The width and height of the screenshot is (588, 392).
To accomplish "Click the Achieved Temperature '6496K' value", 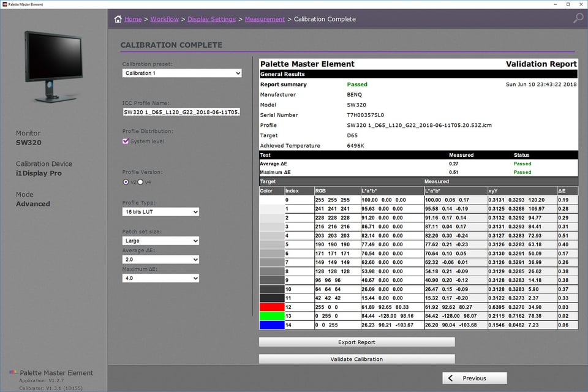I will click(355, 146).
